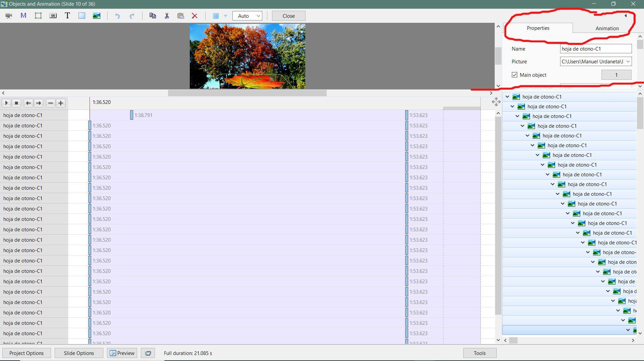
Task: Select the Properties tab
Action: (538, 28)
